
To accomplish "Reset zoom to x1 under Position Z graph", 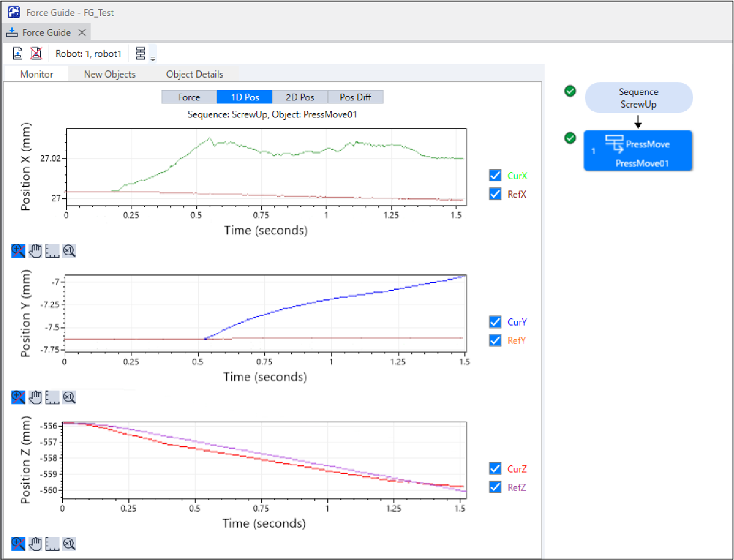I will point(69,544).
